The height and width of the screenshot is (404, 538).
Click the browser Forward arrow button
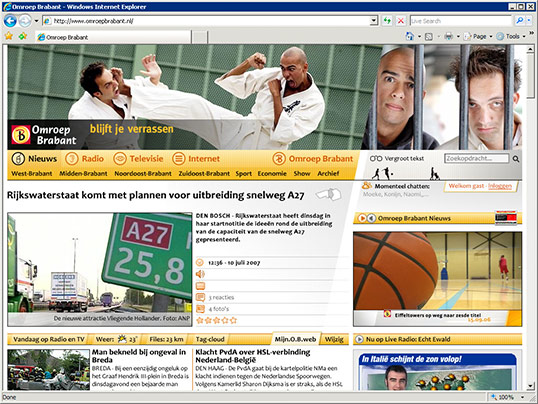(x=25, y=21)
